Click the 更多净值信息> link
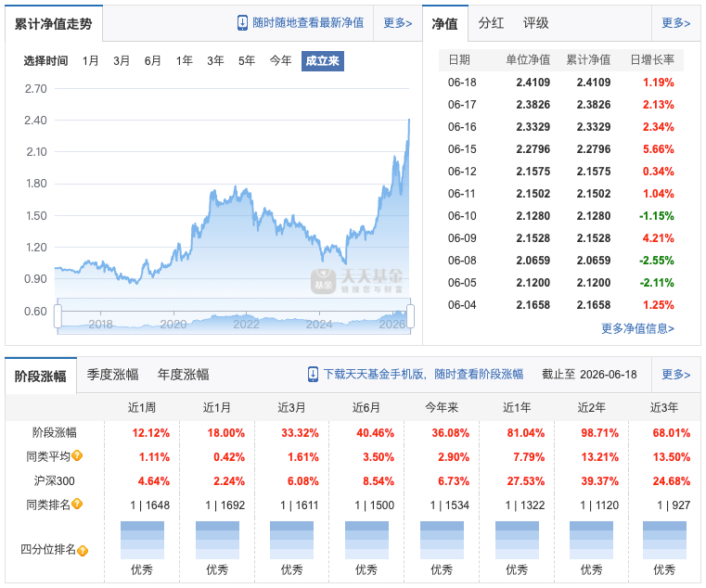706x588 pixels. (637, 328)
